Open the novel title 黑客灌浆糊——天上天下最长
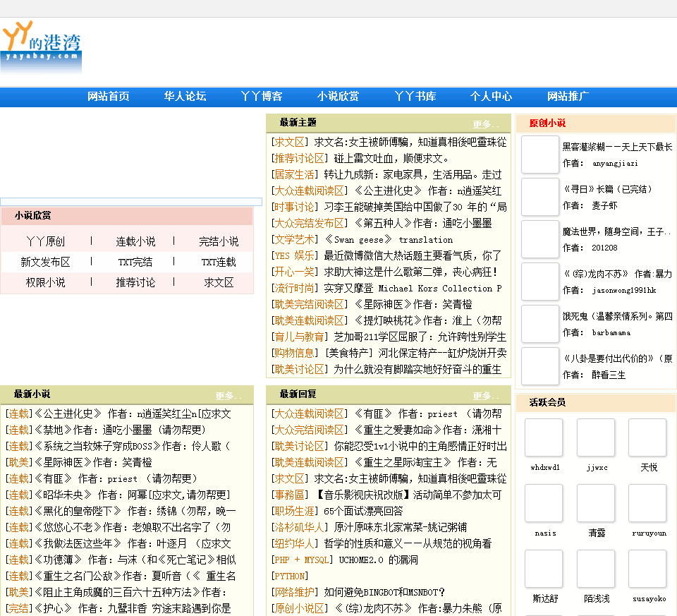The height and width of the screenshot is (616, 677). click(x=617, y=147)
